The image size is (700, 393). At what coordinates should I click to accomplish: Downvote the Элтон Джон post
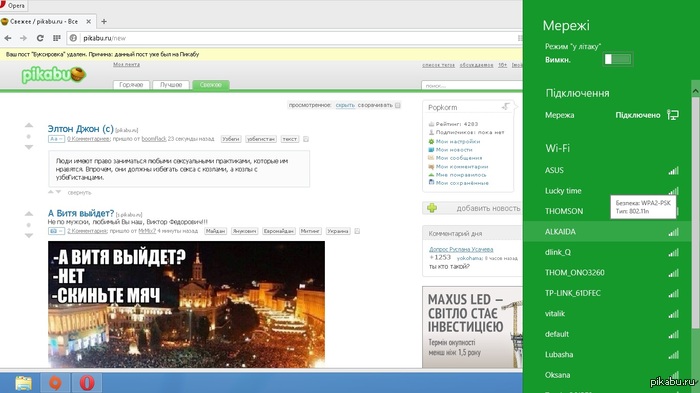[x=29, y=147]
